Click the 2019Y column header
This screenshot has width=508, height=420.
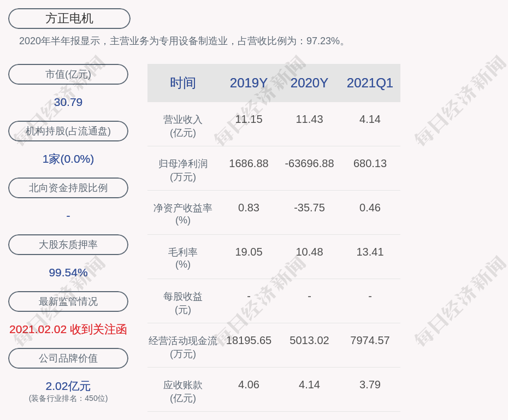click(249, 83)
